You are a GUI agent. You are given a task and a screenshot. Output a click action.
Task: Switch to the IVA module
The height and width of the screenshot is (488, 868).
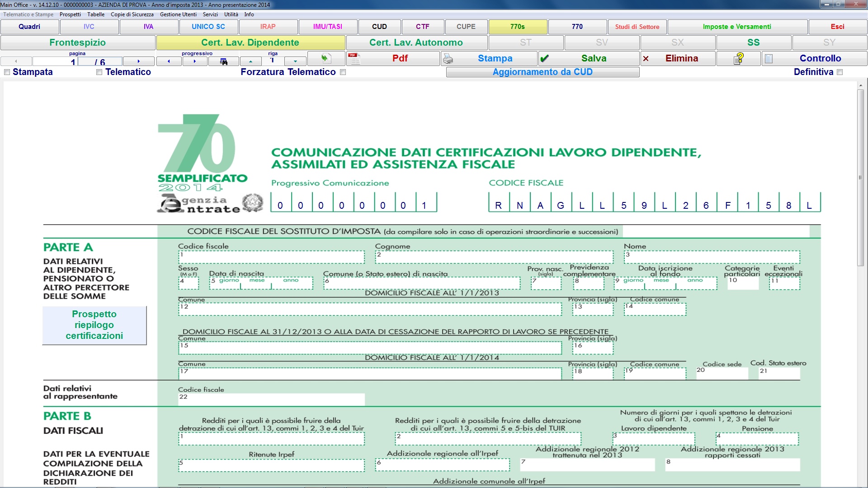click(149, 27)
